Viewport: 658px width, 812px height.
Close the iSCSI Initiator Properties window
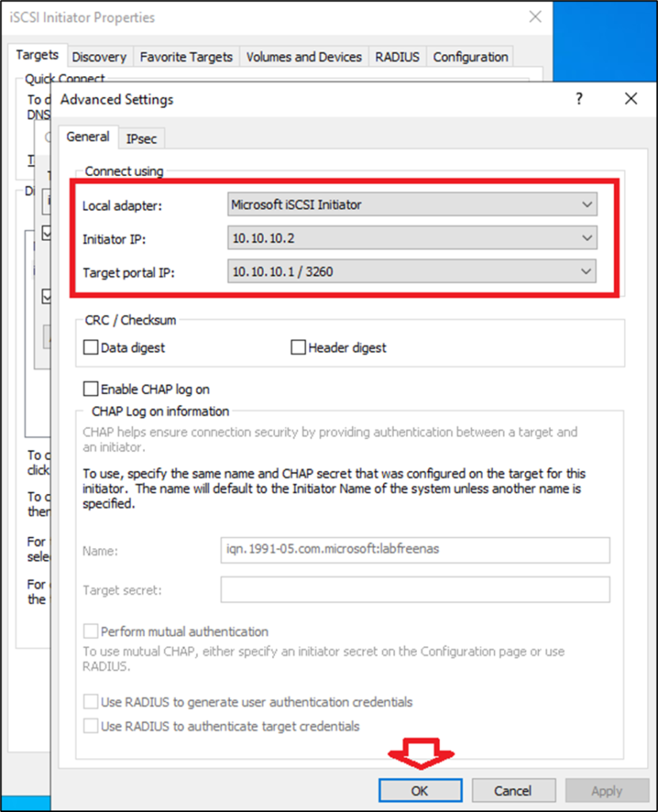click(x=535, y=17)
